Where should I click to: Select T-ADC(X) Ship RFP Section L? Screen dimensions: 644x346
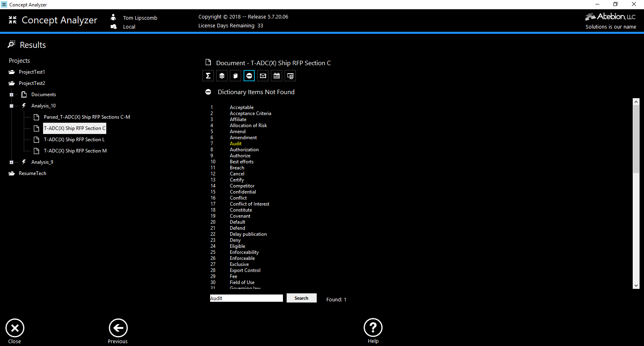point(74,140)
